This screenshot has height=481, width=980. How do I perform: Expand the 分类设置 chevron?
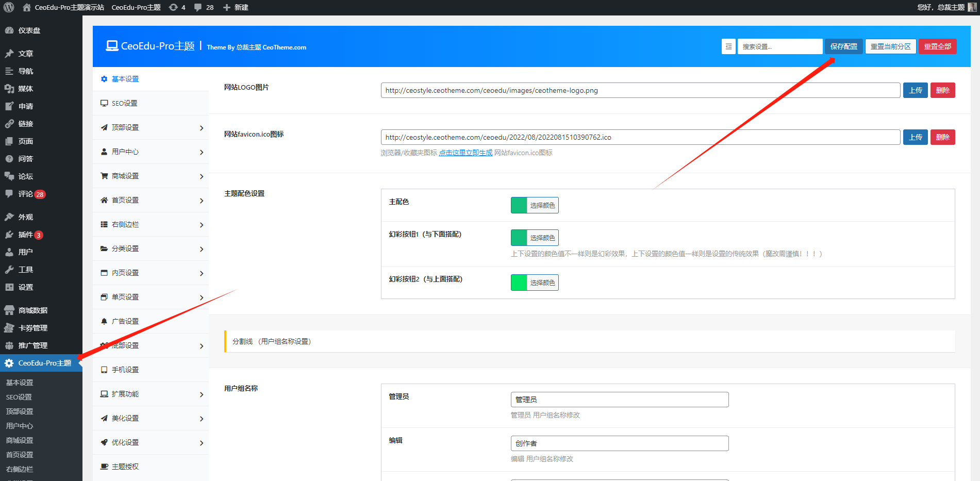coord(202,249)
